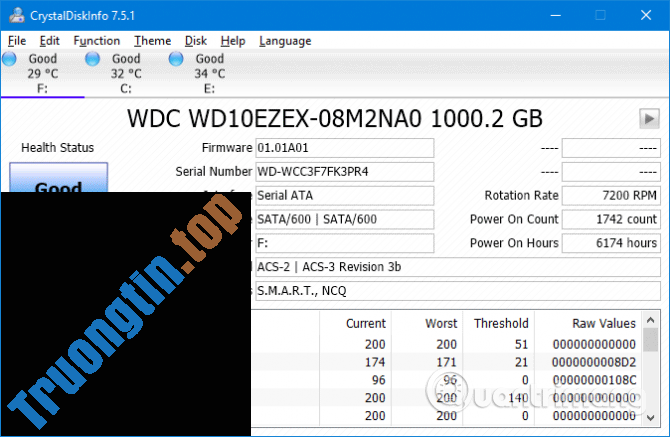Click the 1742 count field

[611, 220]
